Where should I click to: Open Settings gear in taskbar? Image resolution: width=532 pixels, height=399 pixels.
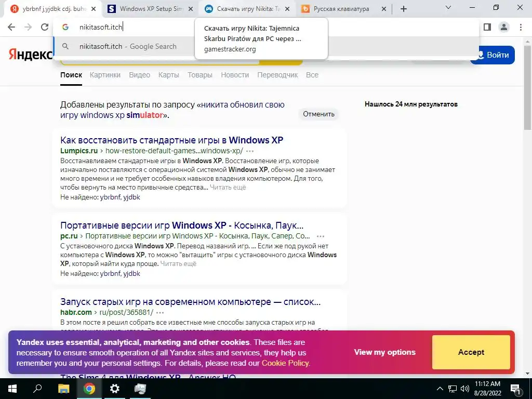(115, 389)
